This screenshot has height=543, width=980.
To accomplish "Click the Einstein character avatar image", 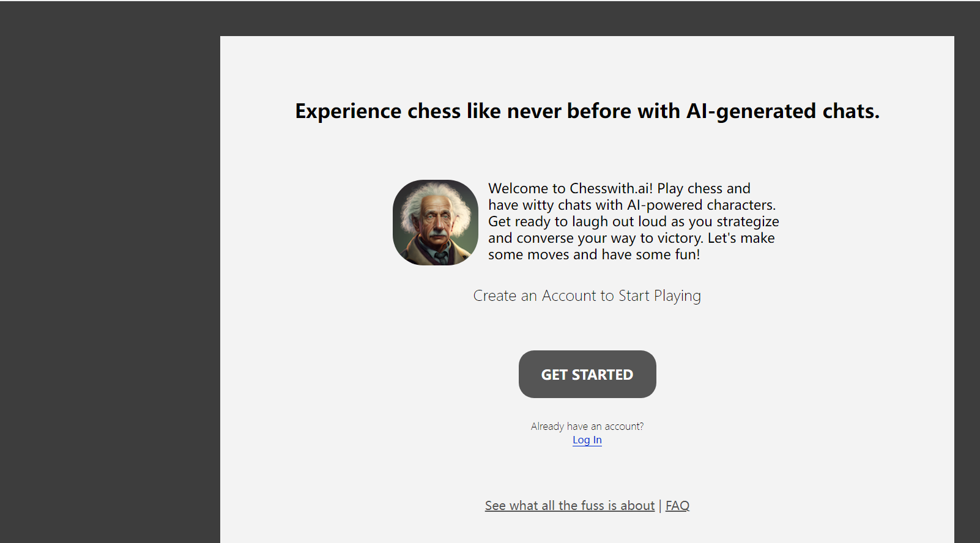I will pos(436,223).
